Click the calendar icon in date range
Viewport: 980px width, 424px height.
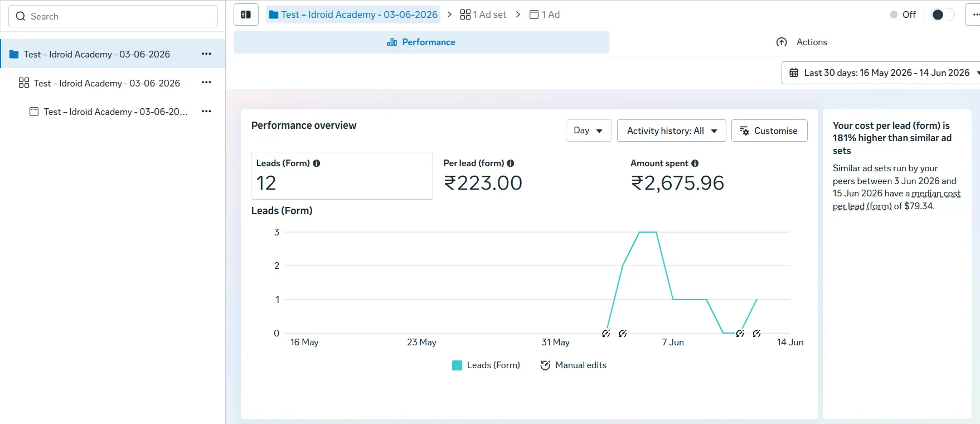point(794,73)
